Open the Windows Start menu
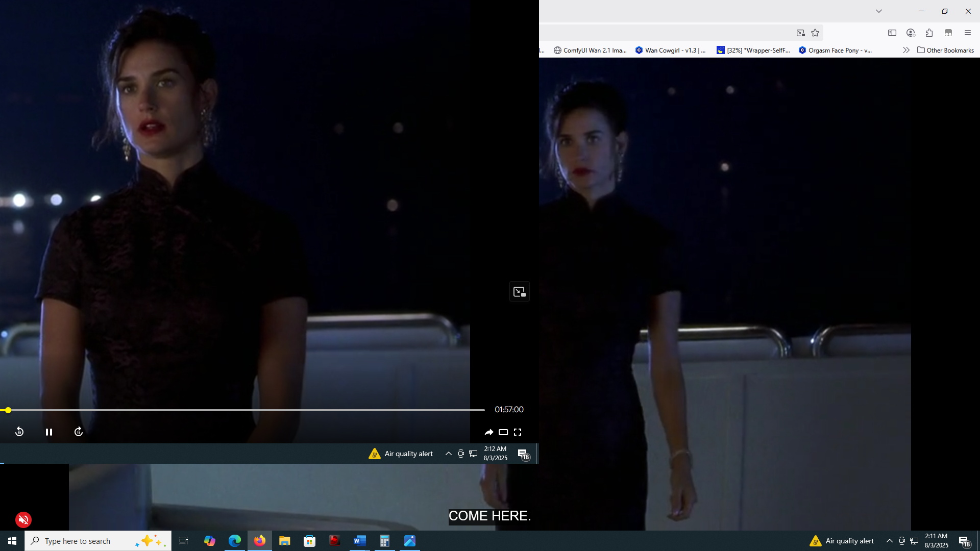This screenshot has height=551, width=980. coord(12,541)
